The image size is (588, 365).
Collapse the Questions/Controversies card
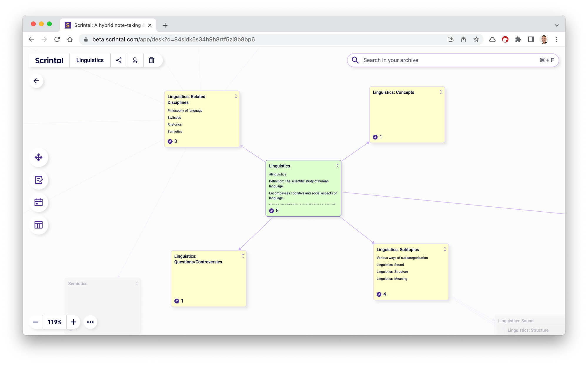(x=243, y=256)
